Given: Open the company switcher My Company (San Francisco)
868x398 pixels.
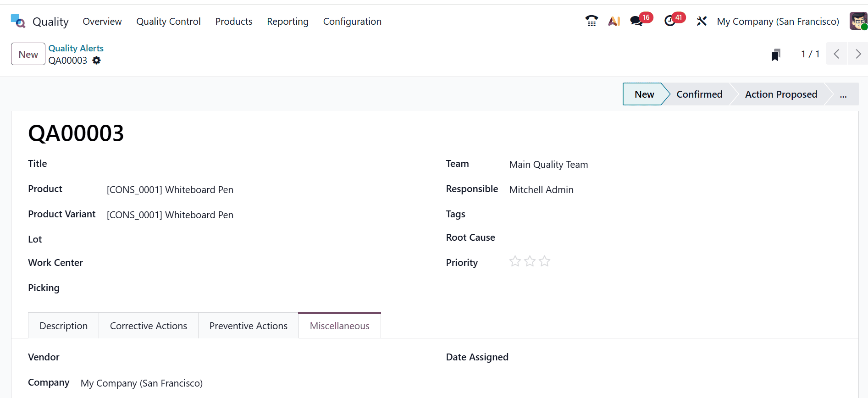Looking at the screenshot, I should 778,22.
